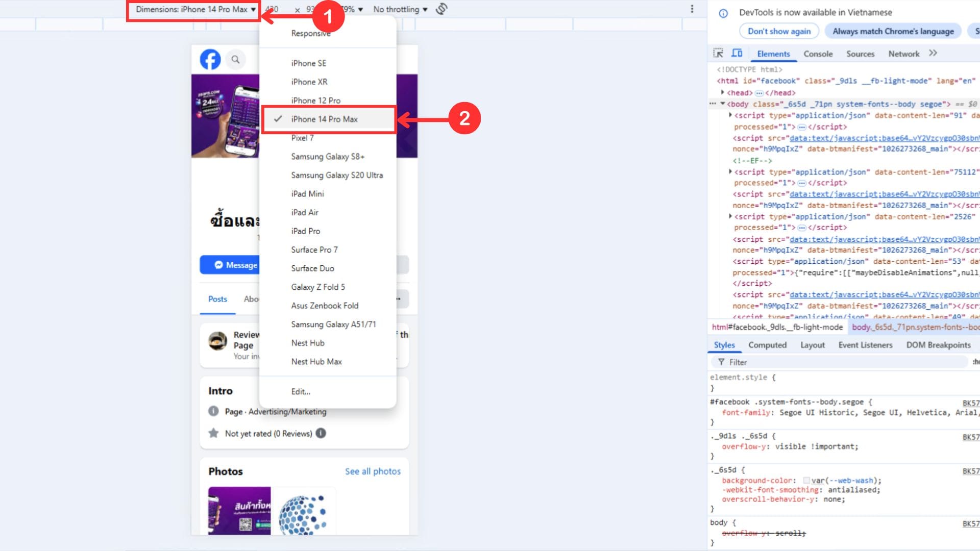Activate the inspect element picker icon
Image resolution: width=980 pixels, height=551 pixels.
(x=718, y=53)
